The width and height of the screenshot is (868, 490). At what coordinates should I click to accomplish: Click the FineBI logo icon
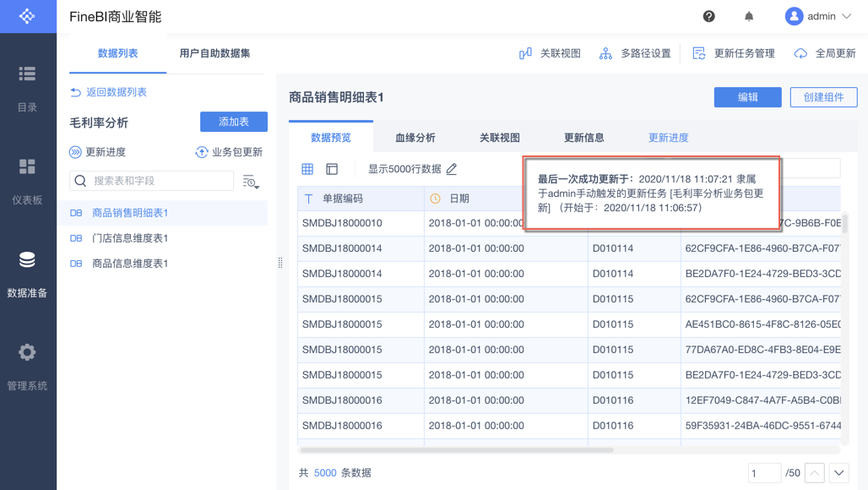(27, 16)
